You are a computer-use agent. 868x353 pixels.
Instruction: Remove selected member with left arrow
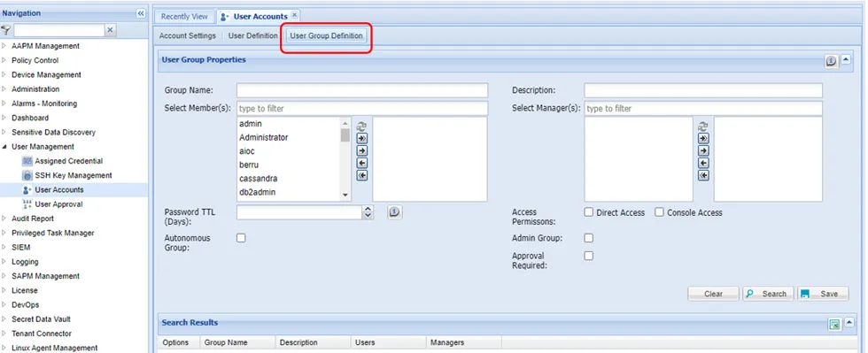[361, 163]
